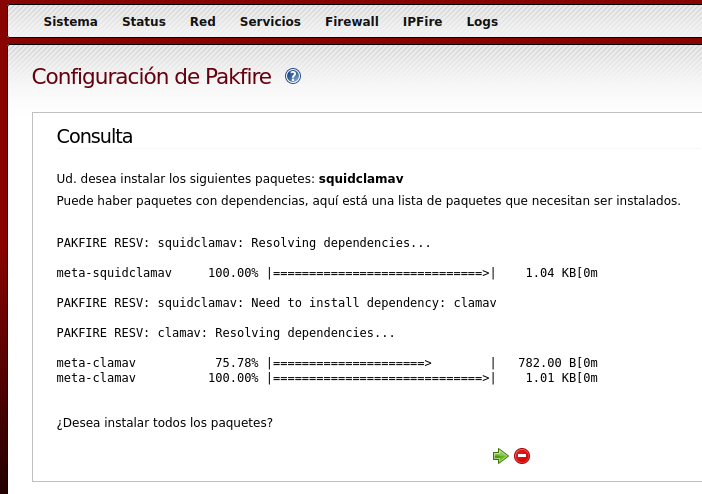
Task: Open the Red menu
Action: (x=202, y=21)
